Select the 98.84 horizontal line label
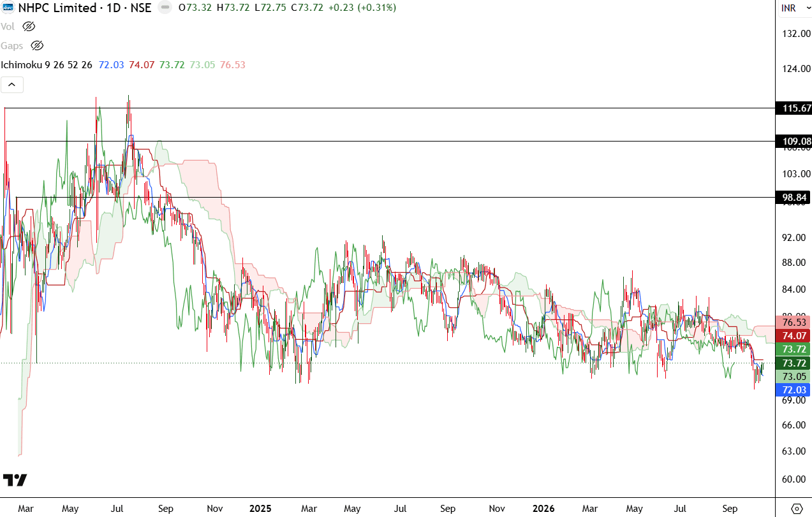This screenshot has height=517, width=812. pyautogui.click(x=793, y=198)
